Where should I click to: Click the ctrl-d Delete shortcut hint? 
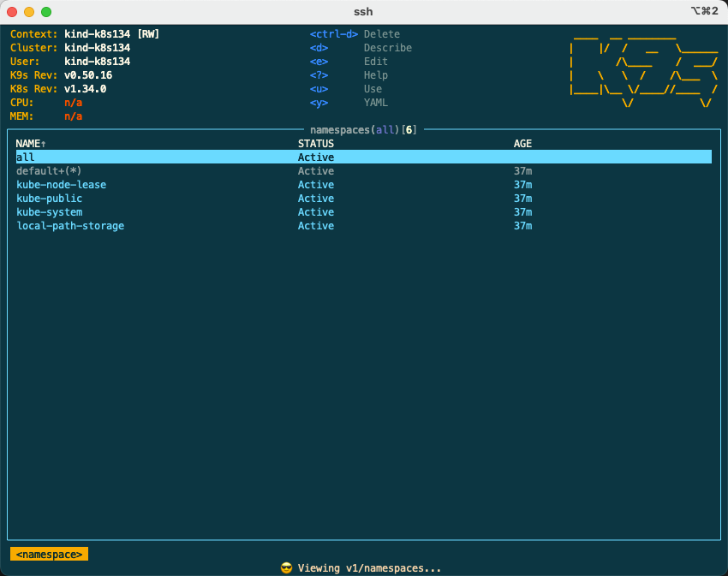click(x=355, y=34)
